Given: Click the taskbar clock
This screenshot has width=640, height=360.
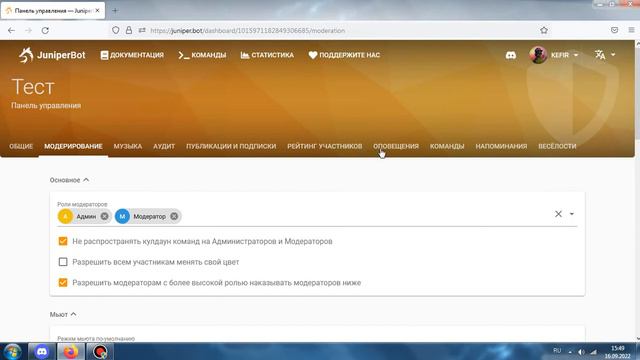Looking at the screenshot, I should coord(618,352).
